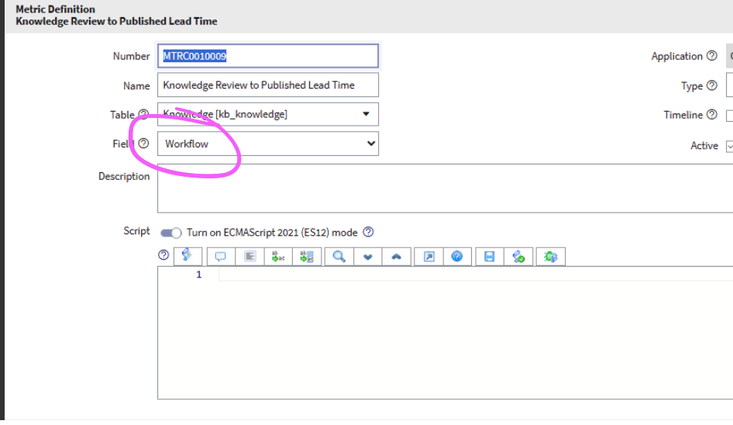Click help icon left of script toolbar
This screenshot has height=425, width=733.
(163, 255)
